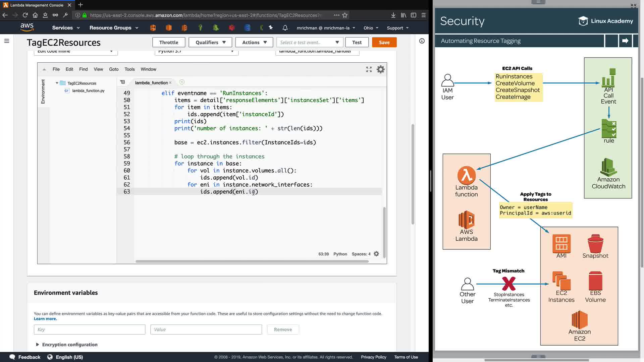Open the code editor settings gear
The height and width of the screenshot is (362, 644).
[380, 69]
